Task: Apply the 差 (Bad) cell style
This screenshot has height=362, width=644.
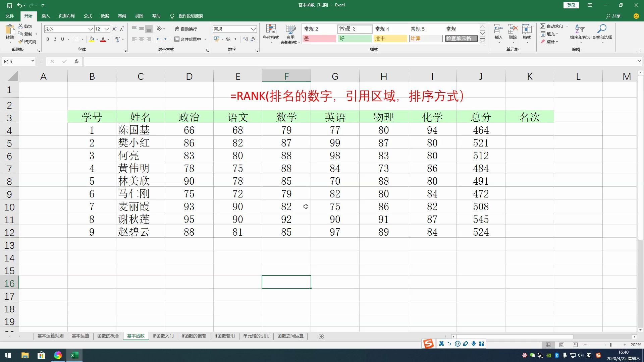Action: [319, 39]
